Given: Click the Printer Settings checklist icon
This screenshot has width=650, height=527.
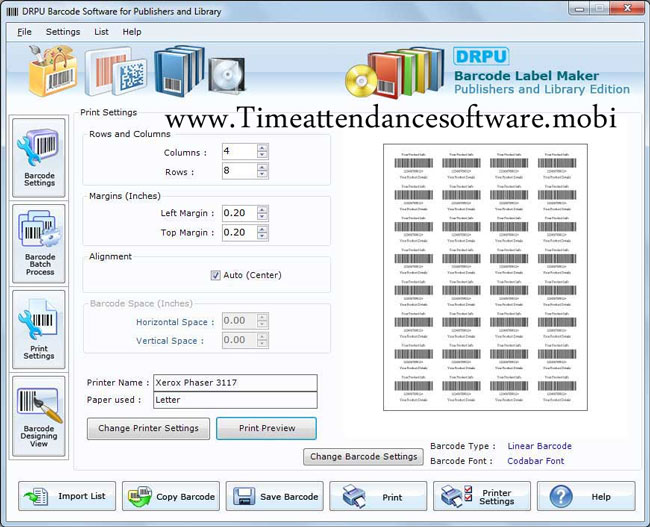Looking at the screenshot, I should tap(456, 496).
